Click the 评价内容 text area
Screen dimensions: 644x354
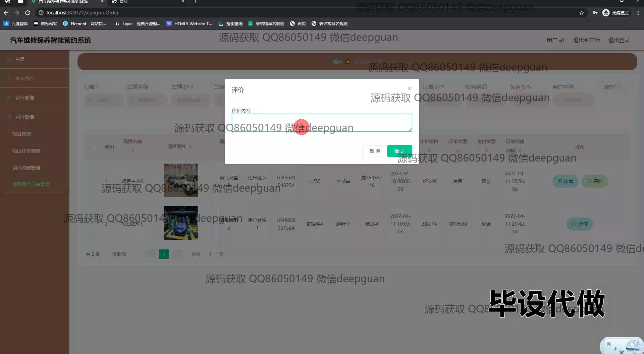coord(321,122)
